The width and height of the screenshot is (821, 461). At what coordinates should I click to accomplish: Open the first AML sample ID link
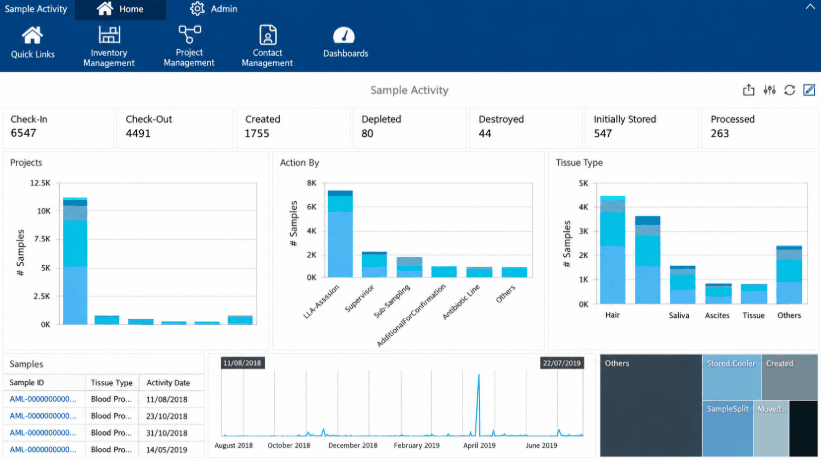(x=43, y=399)
